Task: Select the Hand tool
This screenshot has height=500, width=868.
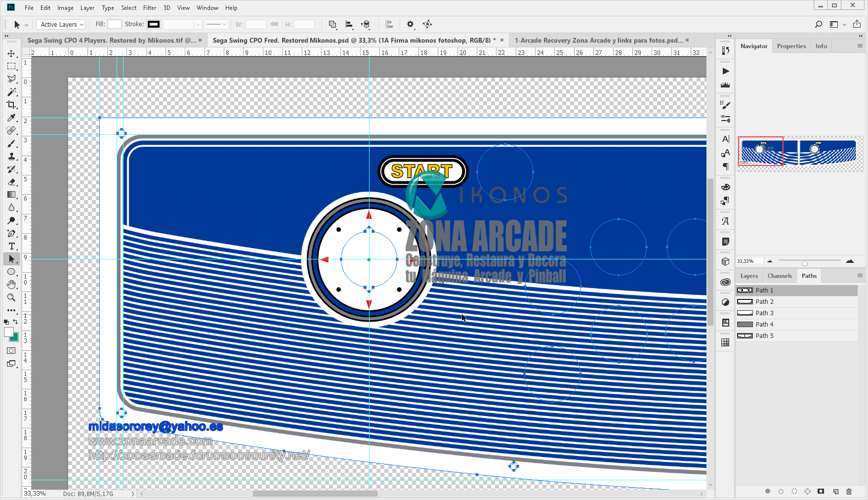Action: [12, 284]
